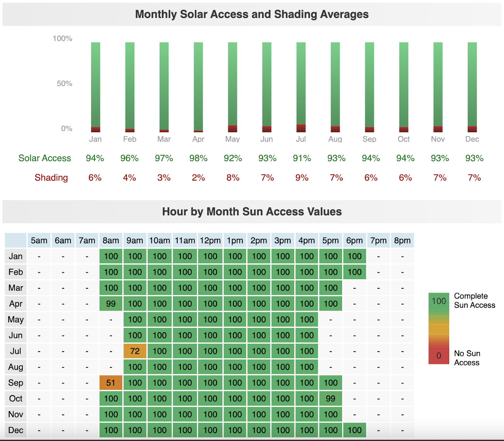504x441 pixels.
Task: Click the Monthly Solar Access and Shading Averages title
Action: 252,14
